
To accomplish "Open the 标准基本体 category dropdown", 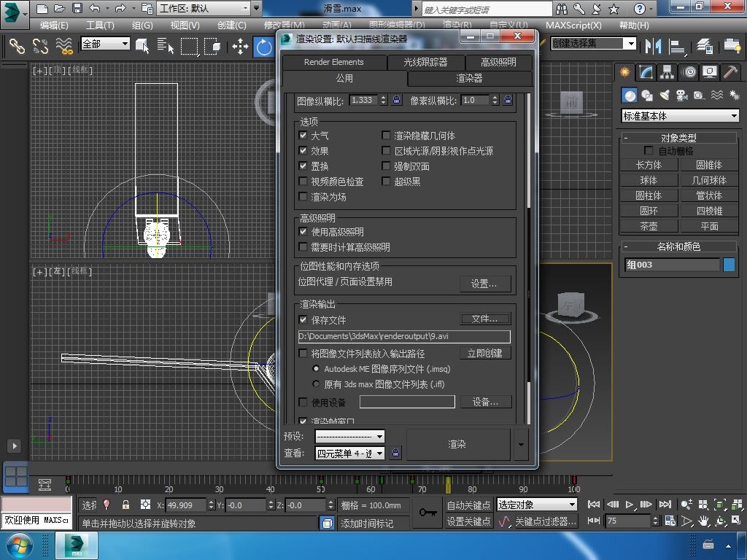I will point(681,116).
